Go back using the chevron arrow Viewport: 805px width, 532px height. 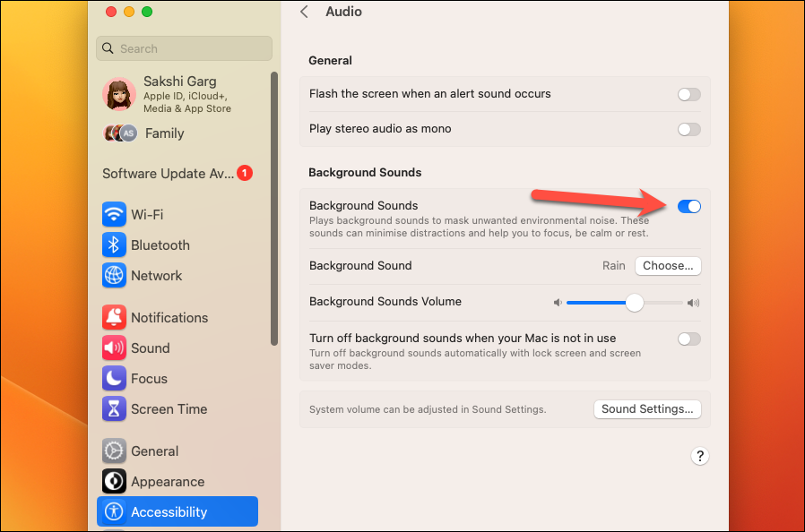pyautogui.click(x=305, y=12)
